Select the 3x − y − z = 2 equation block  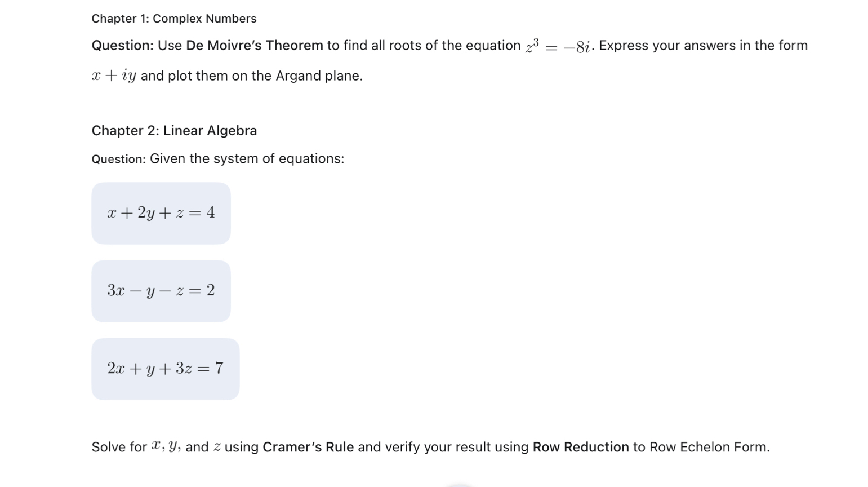point(161,291)
